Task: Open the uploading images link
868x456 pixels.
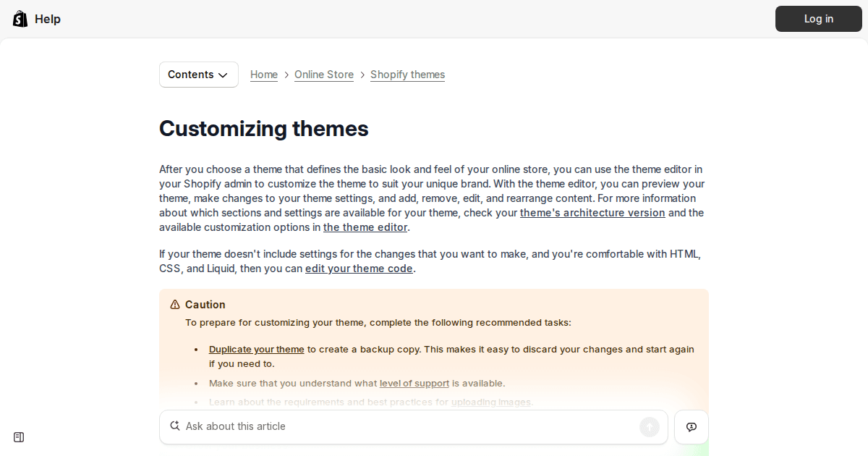Action: [x=491, y=402]
